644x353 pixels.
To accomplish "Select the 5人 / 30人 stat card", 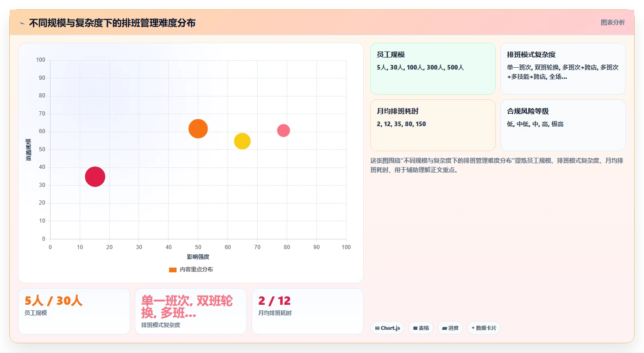I will point(74,311).
